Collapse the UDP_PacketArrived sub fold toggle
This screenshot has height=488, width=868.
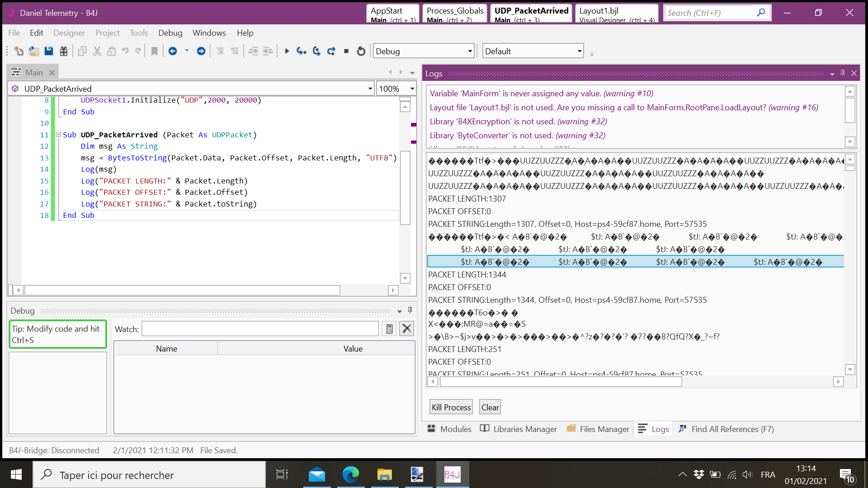[x=58, y=135]
